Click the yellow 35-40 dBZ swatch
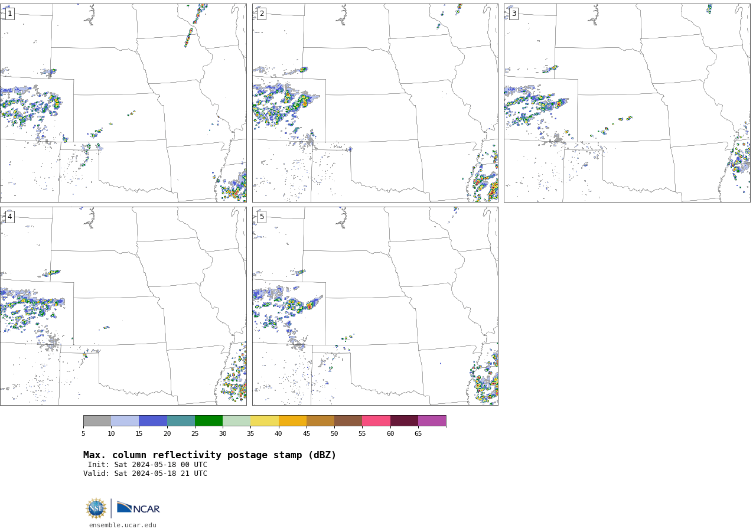Screen dimensions: 756x532 pyautogui.click(x=265, y=420)
